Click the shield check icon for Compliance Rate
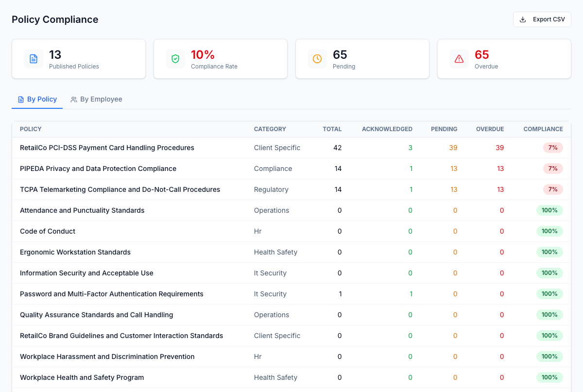Screen dimensions: 583x392 [175, 59]
